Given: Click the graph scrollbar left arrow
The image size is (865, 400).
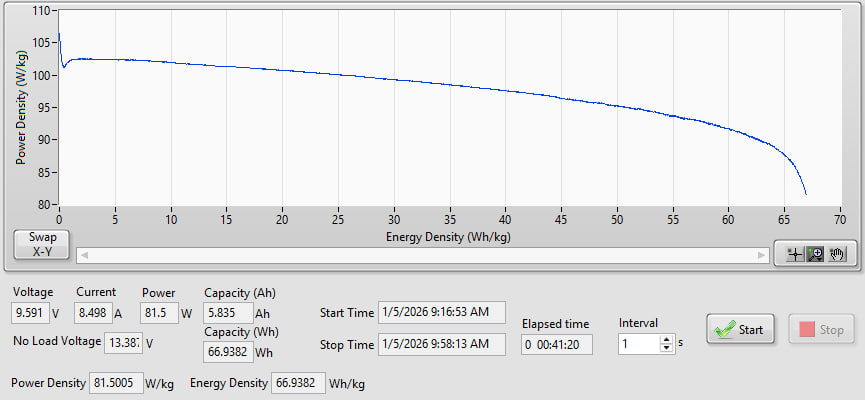Looking at the screenshot, I should 84,253.
